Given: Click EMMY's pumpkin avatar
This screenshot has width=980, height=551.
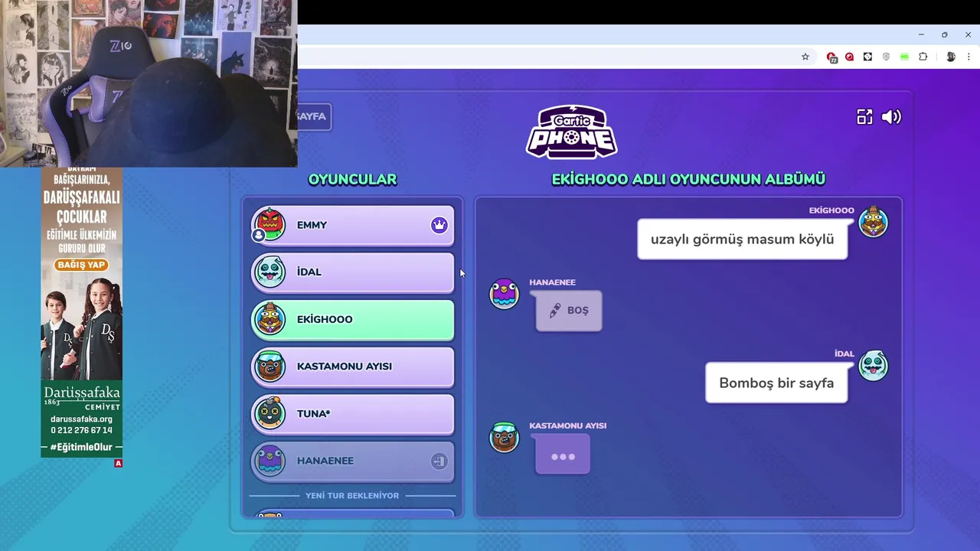Looking at the screenshot, I should click(x=269, y=224).
